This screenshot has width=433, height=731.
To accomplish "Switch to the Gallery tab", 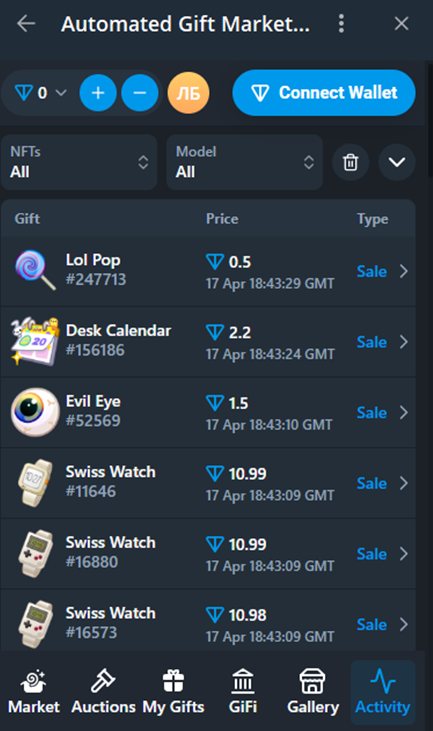I will pyautogui.click(x=313, y=691).
